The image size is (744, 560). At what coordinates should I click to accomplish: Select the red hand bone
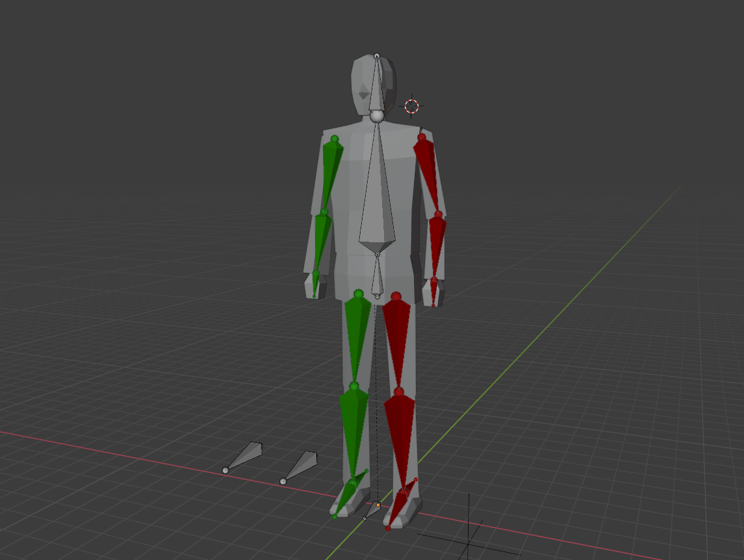tap(434, 292)
